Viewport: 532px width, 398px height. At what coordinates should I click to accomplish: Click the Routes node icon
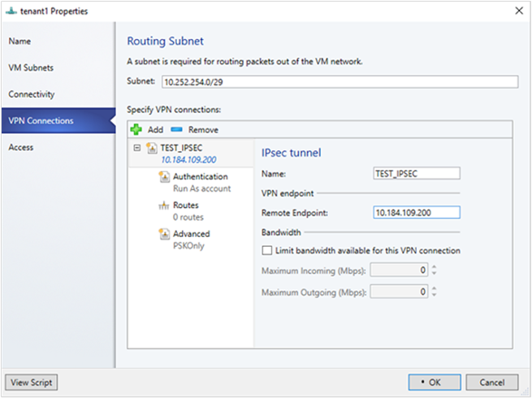[165, 206]
